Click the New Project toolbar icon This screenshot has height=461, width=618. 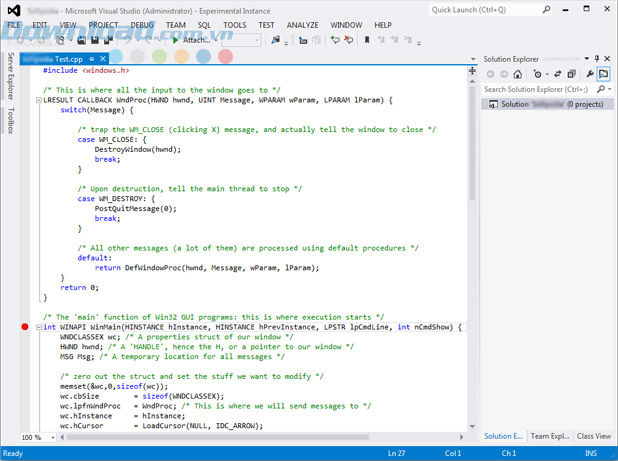(x=60, y=40)
